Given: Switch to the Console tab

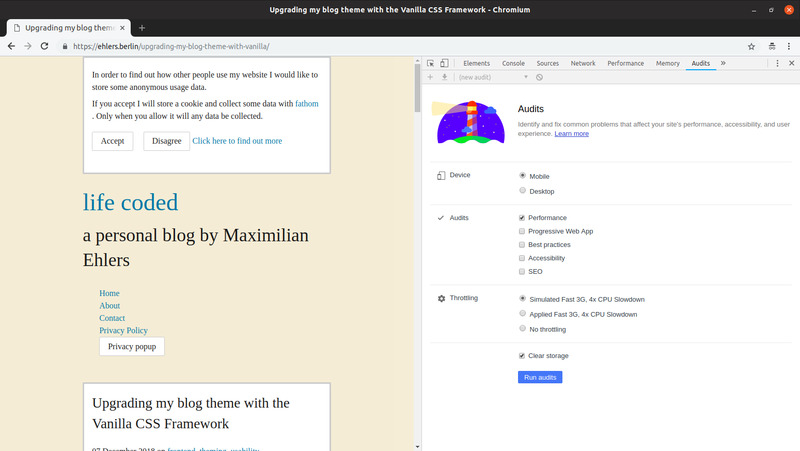Looking at the screenshot, I should (513, 63).
